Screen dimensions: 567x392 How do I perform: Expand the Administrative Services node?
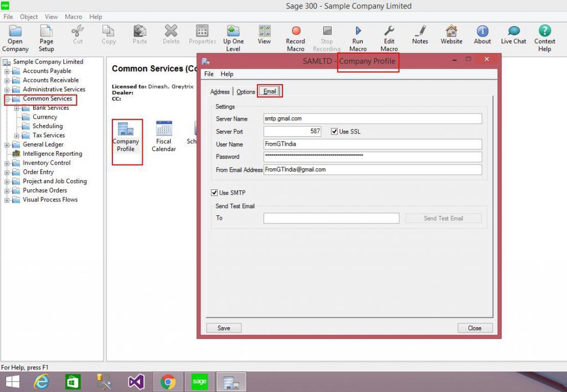coord(7,90)
